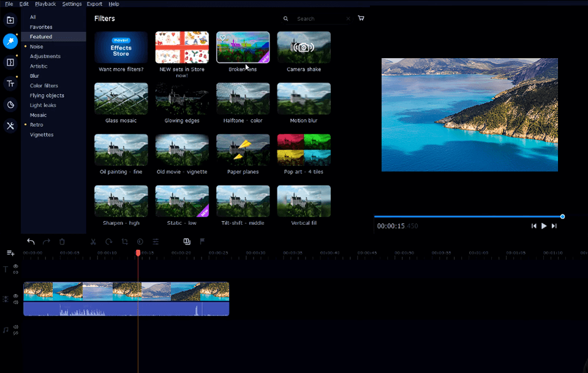Click the Crop tool in timeline toolbar

124,242
